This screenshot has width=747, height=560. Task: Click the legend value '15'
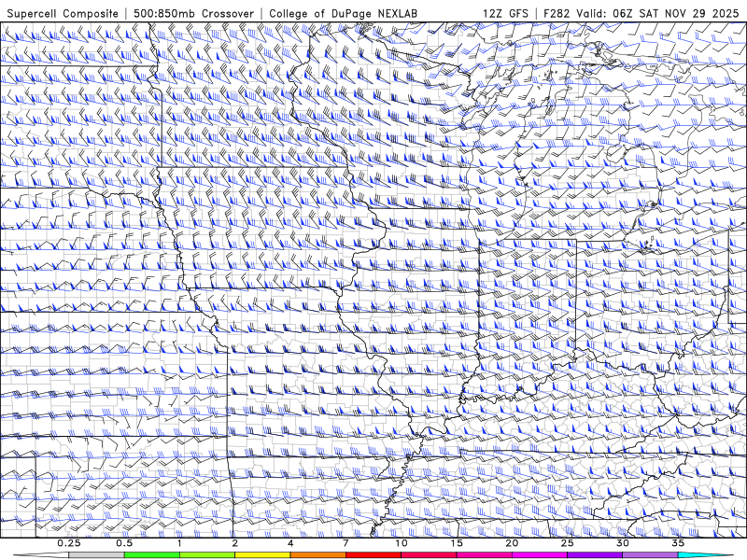click(x=457, y=543)
